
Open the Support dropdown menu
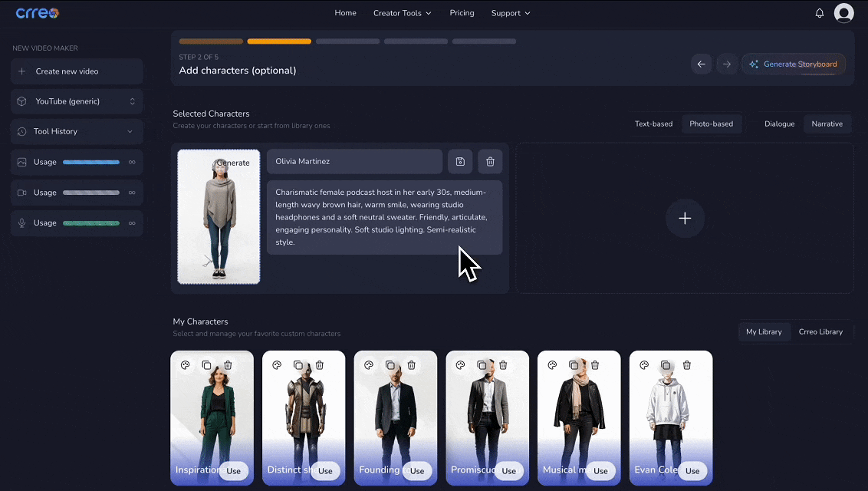point(511,13)
